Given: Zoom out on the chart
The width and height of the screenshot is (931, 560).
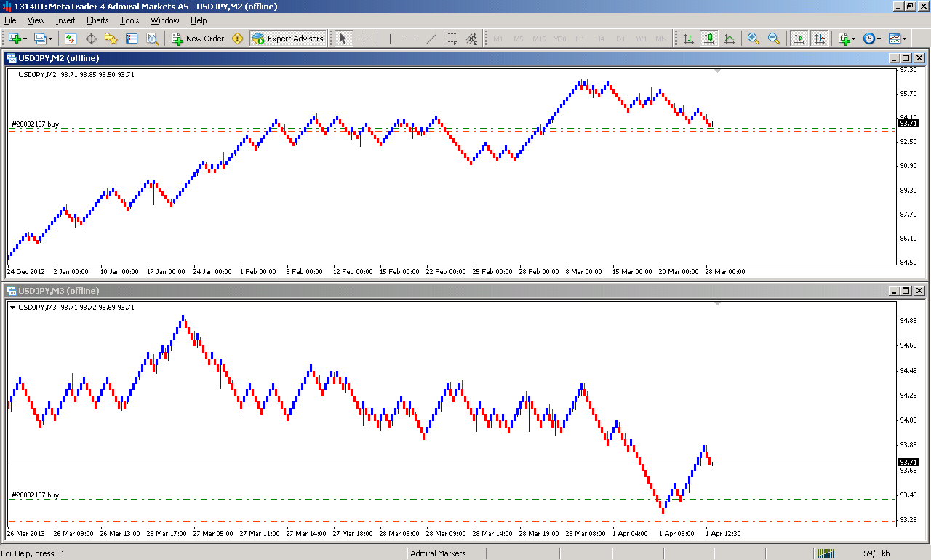Looking at the screenshot, I should [x=774, y=39].
